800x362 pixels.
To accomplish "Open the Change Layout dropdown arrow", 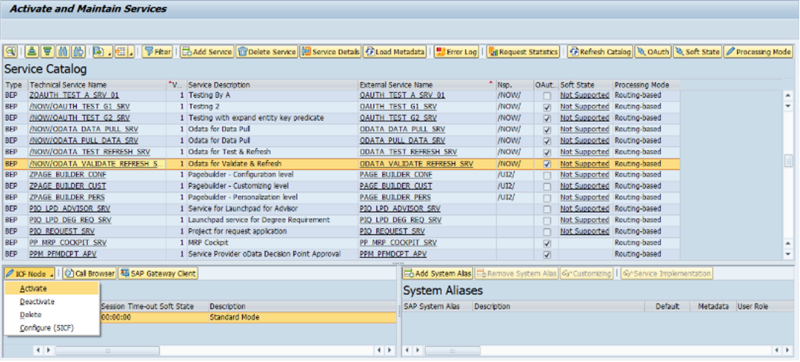I will click(x=132, y=52).
